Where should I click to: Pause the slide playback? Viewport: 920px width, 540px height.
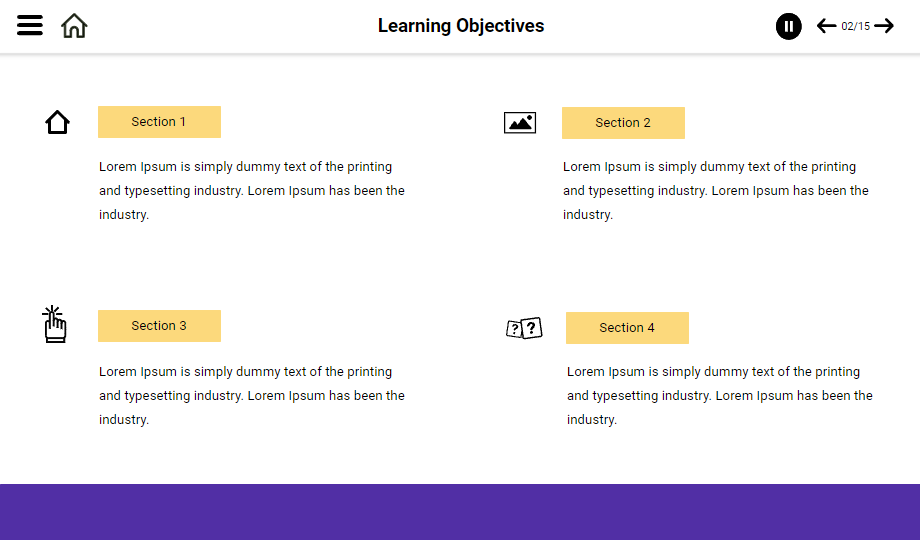point(788,26)
